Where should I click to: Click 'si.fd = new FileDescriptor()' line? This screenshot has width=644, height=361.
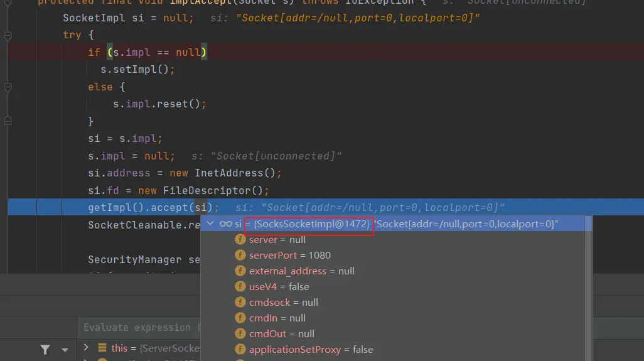coord(178,191)
